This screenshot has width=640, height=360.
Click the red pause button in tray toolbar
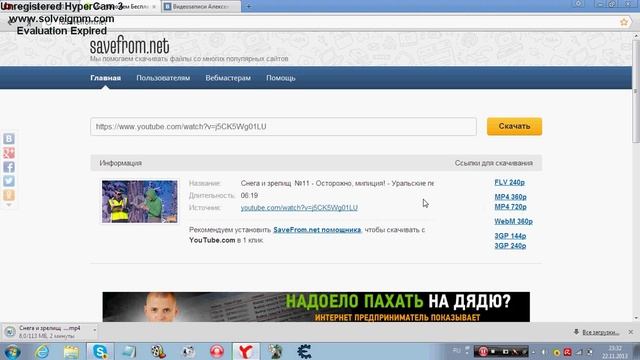[x=483, y=351]
